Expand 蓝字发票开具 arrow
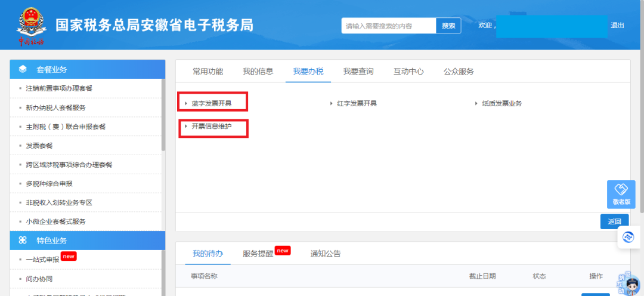This screenshot has height=296, width=644. pyautogui.click(x=186, y=104)
